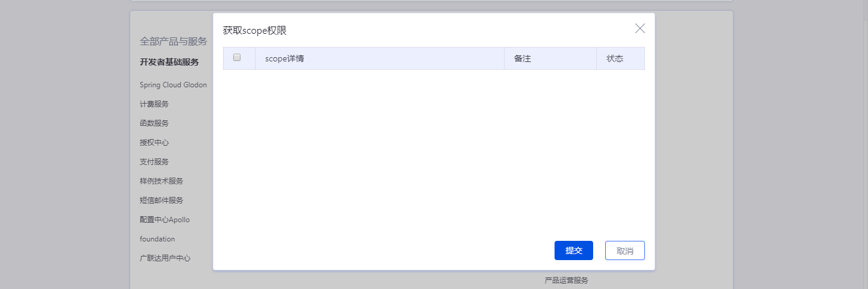Navigate to 授权中心
868x289 pixels.
[154, 143]
